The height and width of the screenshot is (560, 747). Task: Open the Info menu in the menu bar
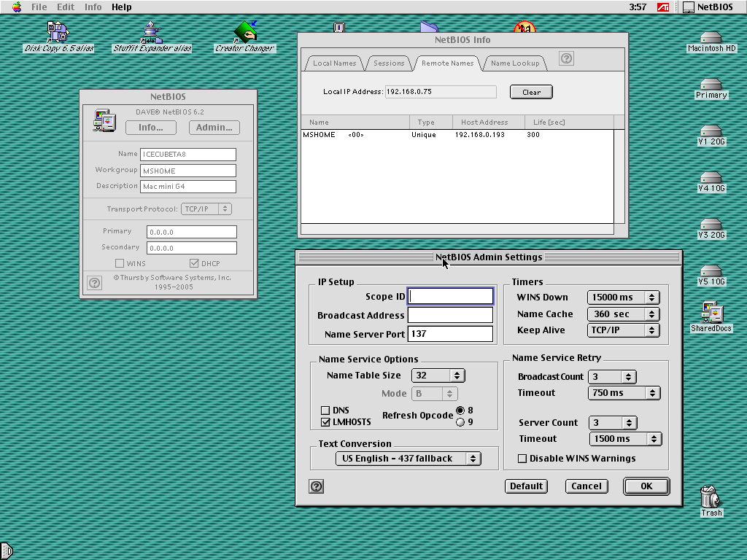click(93, 7)
